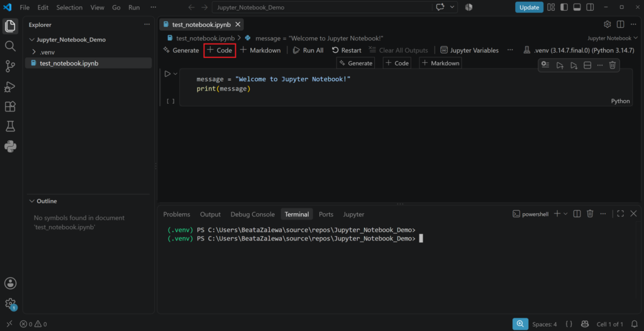Open the chat dropdown arrow in the title bar
644x331 pixels.
coord(453,8)
